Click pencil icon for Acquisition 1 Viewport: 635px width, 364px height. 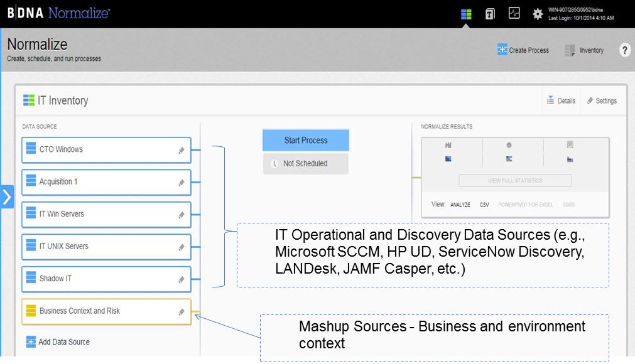coord(182,183)
